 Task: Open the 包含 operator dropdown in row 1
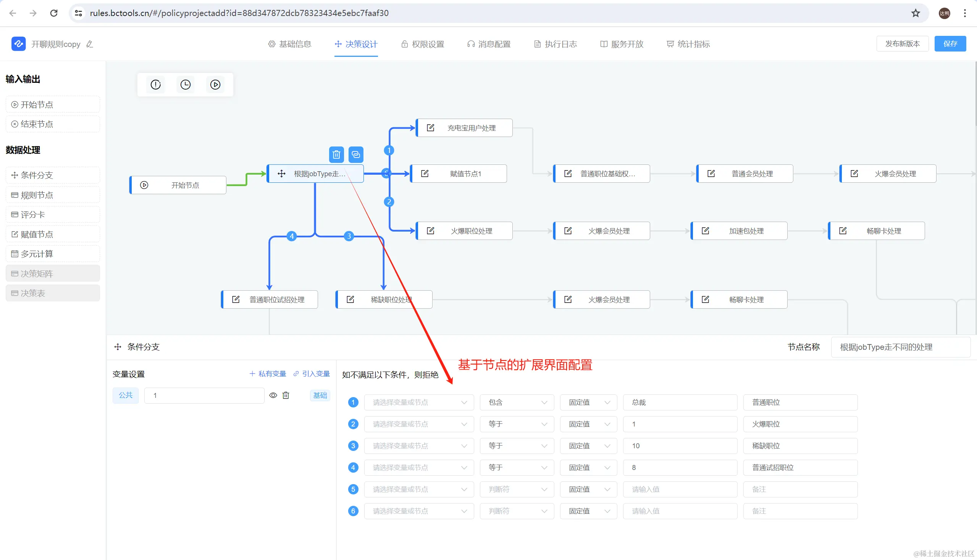pyautogui.click(x=517, y=402)
